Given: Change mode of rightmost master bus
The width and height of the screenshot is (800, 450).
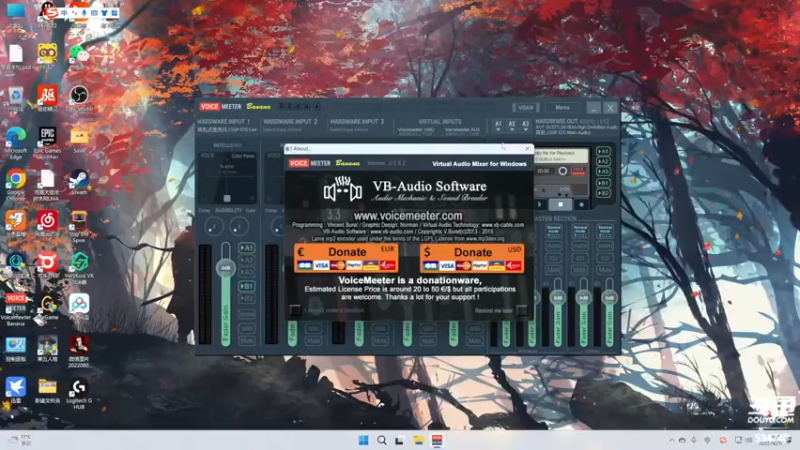Looking at the screenshot, I should (x=605, y=231).
